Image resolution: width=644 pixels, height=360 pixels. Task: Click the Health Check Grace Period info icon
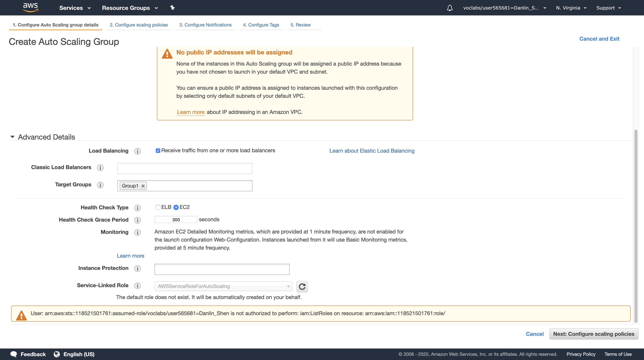137,220
